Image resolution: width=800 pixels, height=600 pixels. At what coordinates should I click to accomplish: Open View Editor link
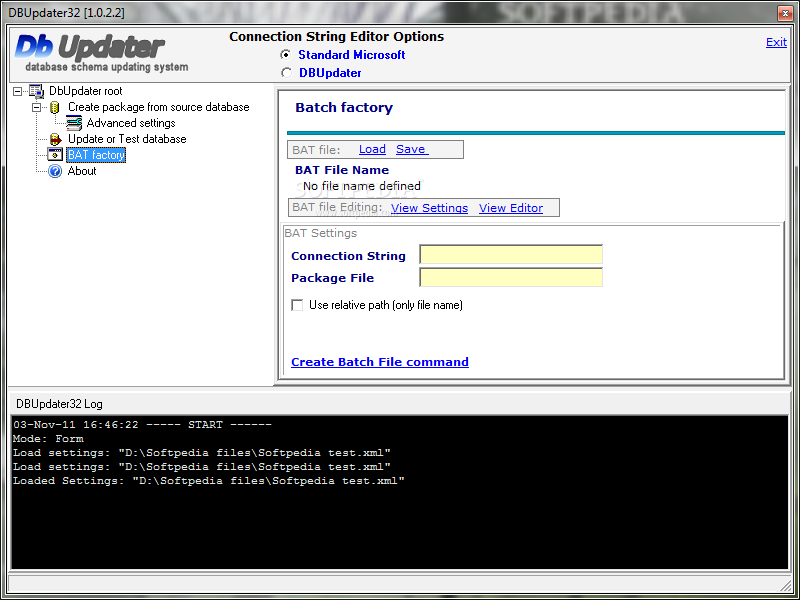(x=511, y=208)
